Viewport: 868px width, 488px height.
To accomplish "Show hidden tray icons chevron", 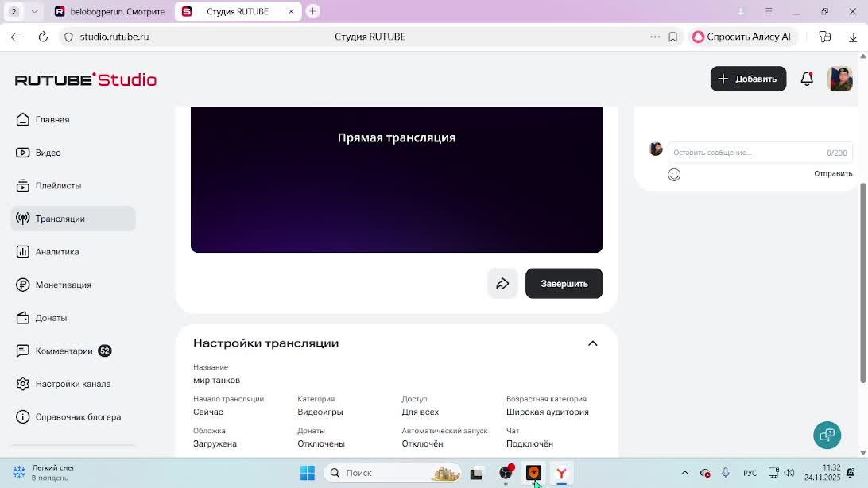I will click(684, 473).
